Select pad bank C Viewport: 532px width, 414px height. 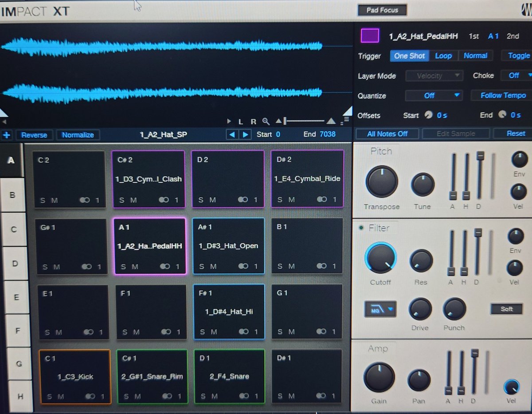(13, 229)
